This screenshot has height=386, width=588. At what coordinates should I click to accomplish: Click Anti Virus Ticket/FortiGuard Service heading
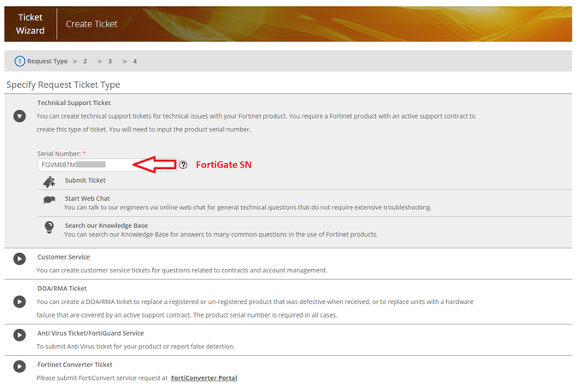91,333
